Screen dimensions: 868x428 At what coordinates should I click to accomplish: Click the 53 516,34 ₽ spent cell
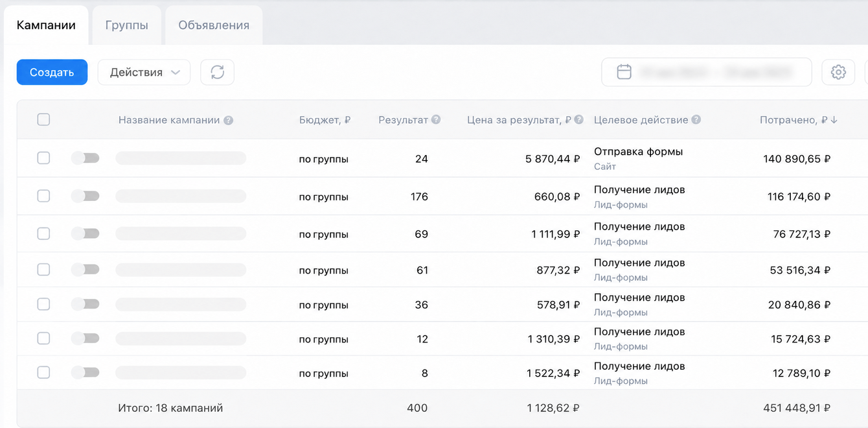(800, 270)
